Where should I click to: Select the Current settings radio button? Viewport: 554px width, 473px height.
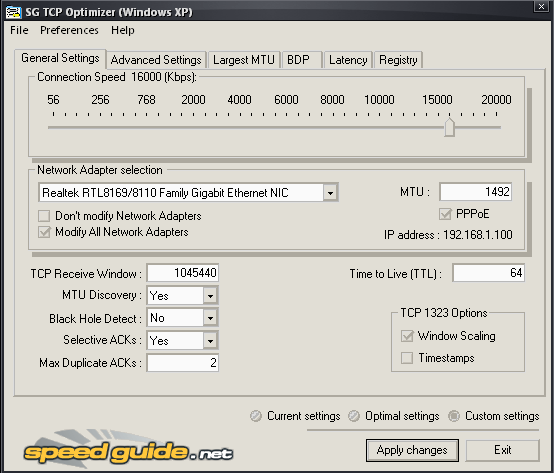[x=256, y=416]
